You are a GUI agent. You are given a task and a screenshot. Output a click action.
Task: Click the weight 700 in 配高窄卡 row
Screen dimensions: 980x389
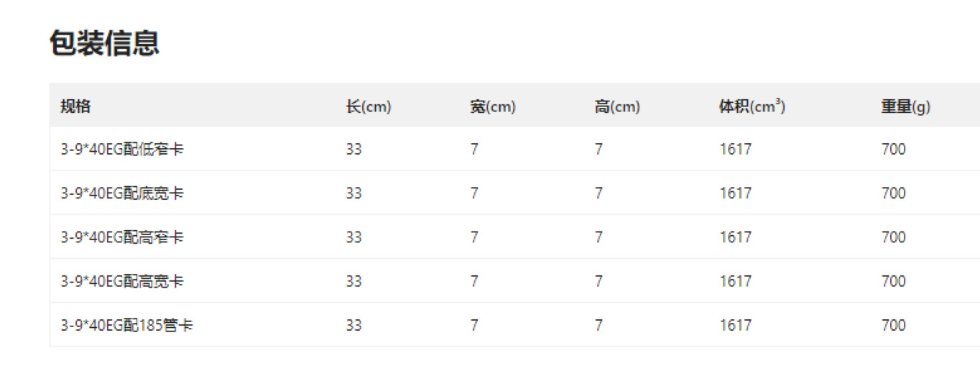coord(893,237)
